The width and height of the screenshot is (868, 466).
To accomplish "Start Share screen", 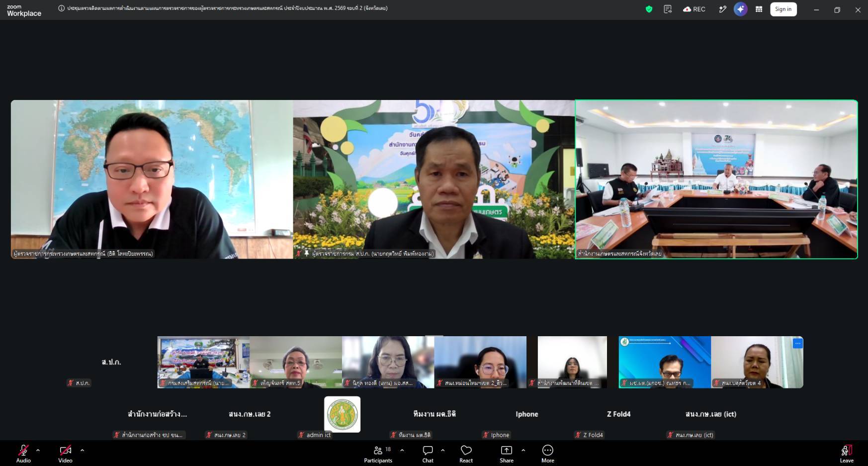I will click(x=507, y=454).
